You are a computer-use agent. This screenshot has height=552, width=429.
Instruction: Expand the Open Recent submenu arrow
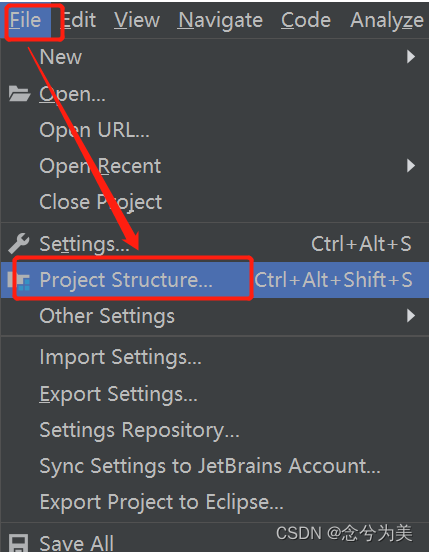coord(411,165)
